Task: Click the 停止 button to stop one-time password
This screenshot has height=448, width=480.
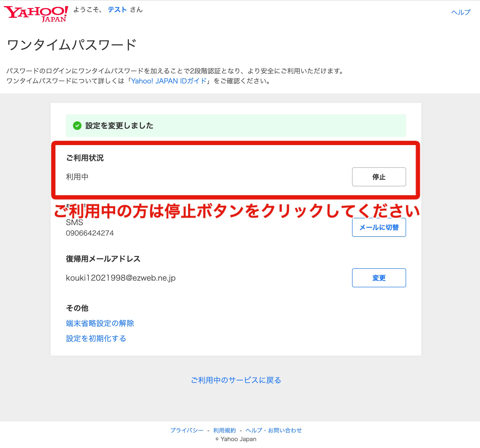Action: (x=379, y=177)
